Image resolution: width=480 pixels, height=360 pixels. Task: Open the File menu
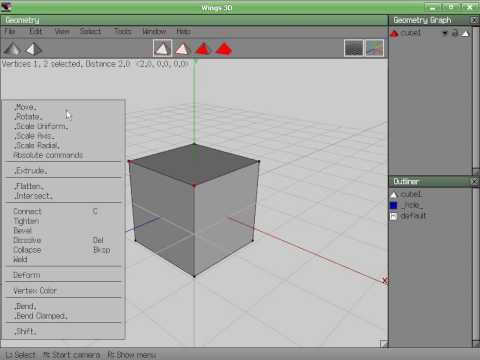[x=10, y=31]
